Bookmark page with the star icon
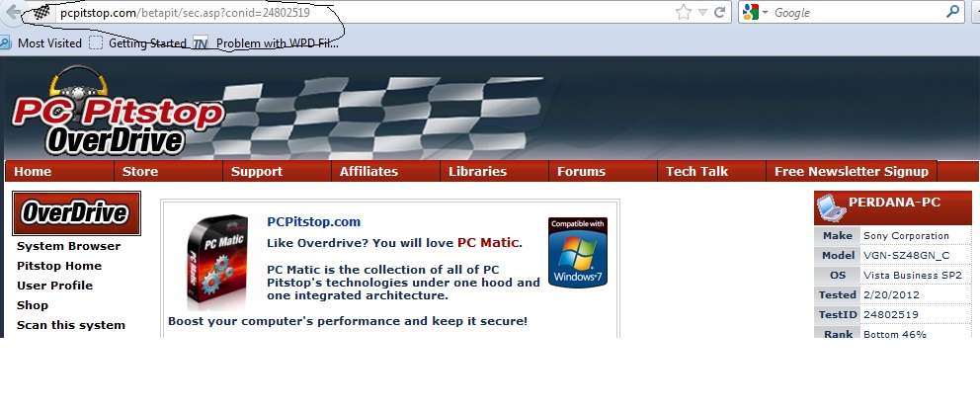980x411 pixels. [x=684, y=12]
